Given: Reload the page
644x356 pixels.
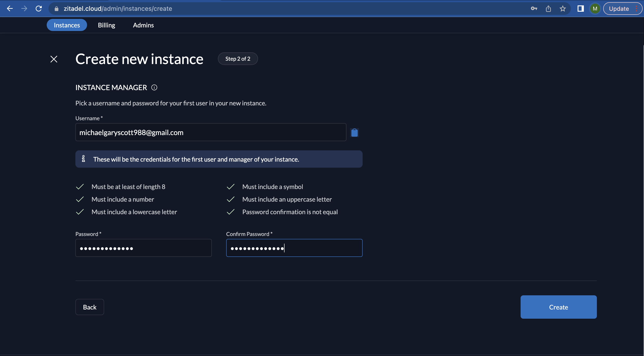Looking at the screenshot, I should pyautogui.click(x=39, y=9).
